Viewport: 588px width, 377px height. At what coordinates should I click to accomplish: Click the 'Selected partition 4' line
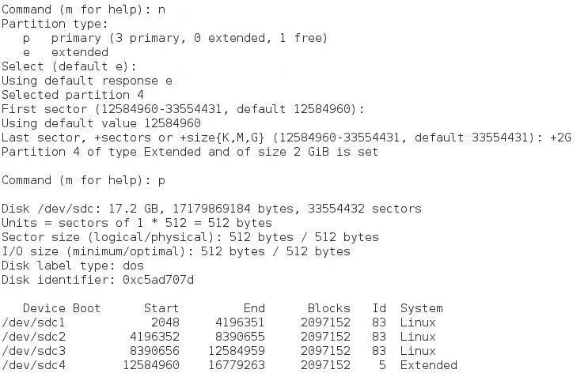(x=73, y=95)
